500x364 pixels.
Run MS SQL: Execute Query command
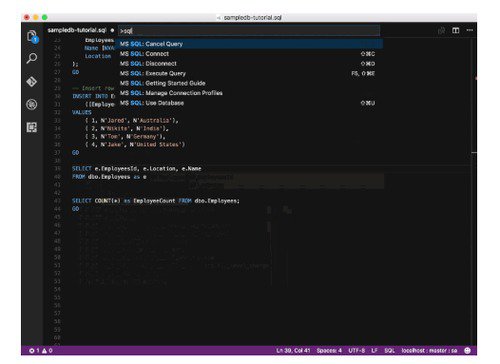coord(249,73)
